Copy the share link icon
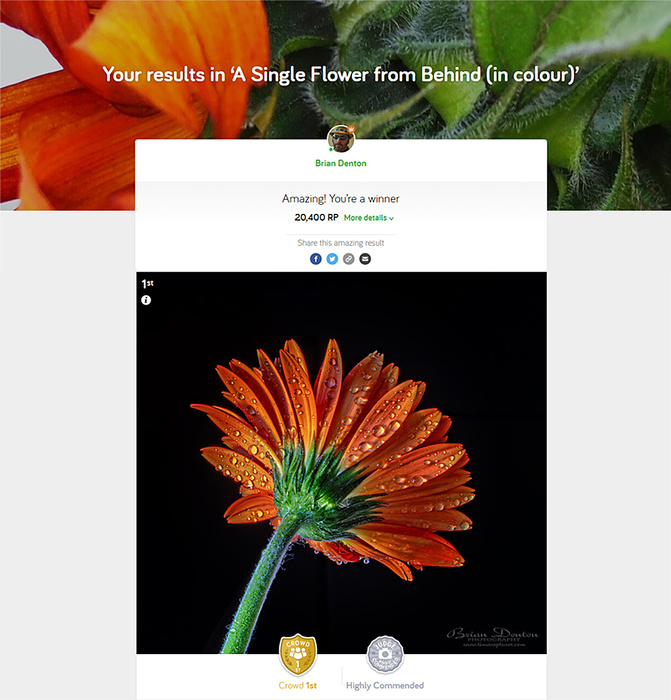Viewport: 671px width, 700px height. (349, 259)
